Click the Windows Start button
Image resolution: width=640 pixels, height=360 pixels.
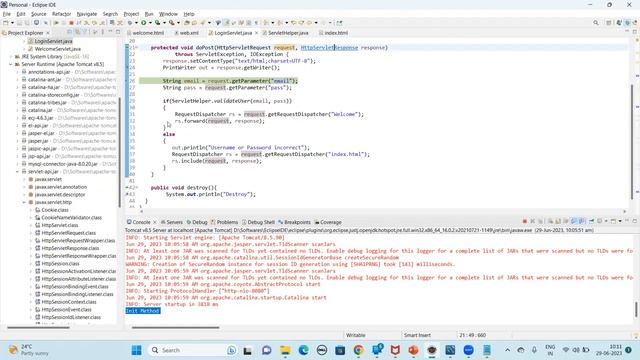[136, 350]
